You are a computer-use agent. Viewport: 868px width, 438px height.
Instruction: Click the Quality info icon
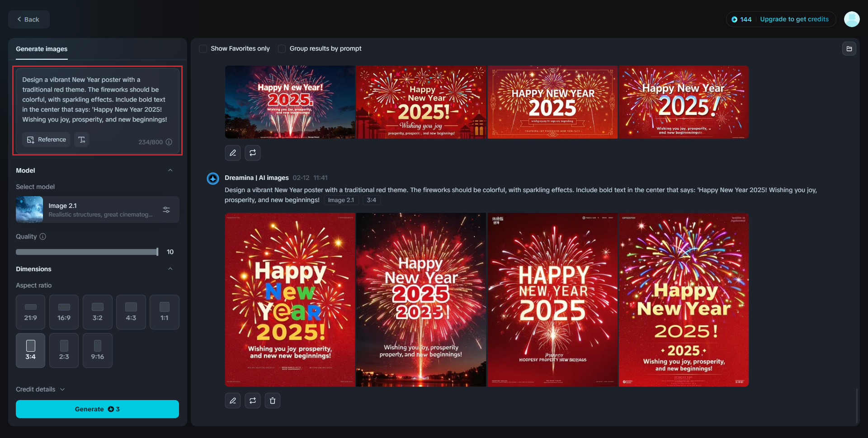click(x=43, y=236)
